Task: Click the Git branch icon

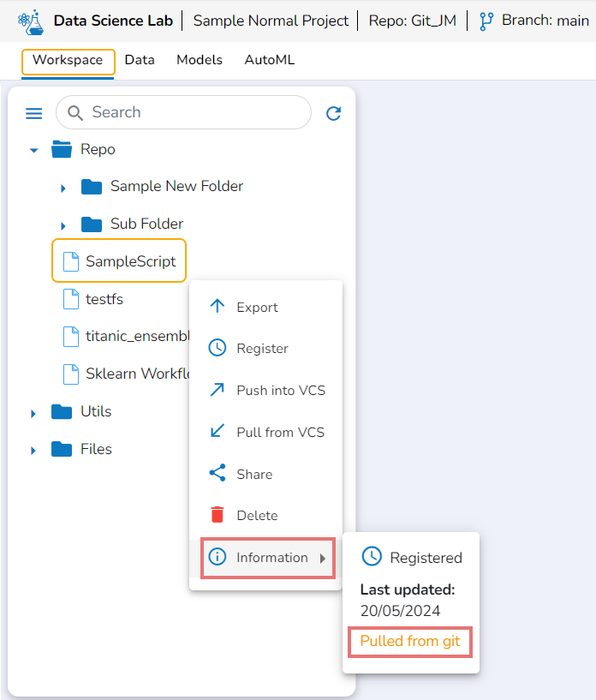Action: tap(486, 21)
